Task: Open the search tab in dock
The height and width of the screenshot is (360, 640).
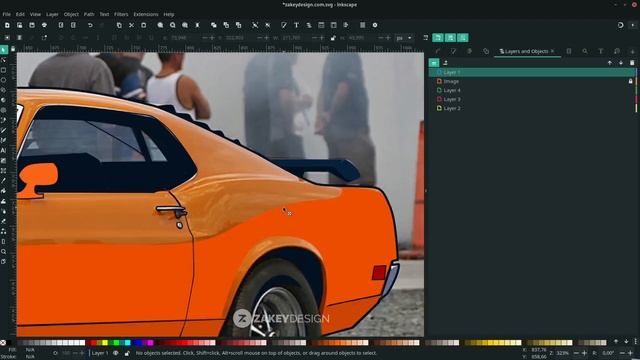Action: (585, 51)
